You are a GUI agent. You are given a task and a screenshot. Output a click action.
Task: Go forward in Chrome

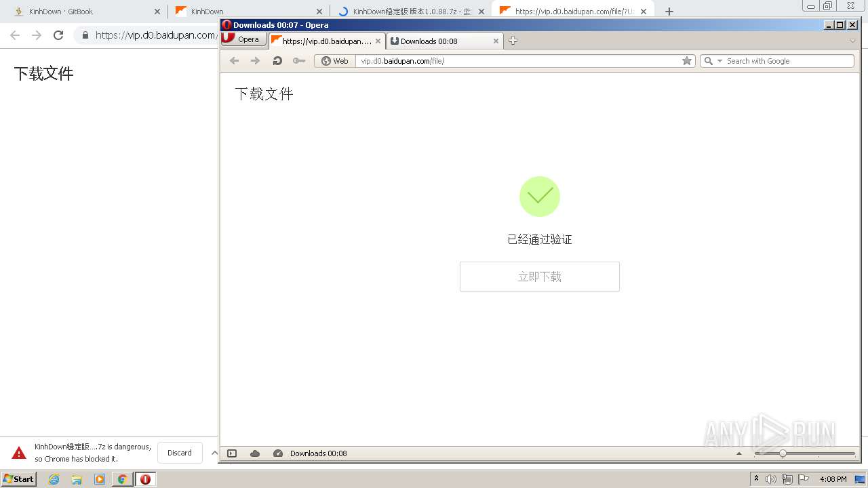[x=37, y=35]
